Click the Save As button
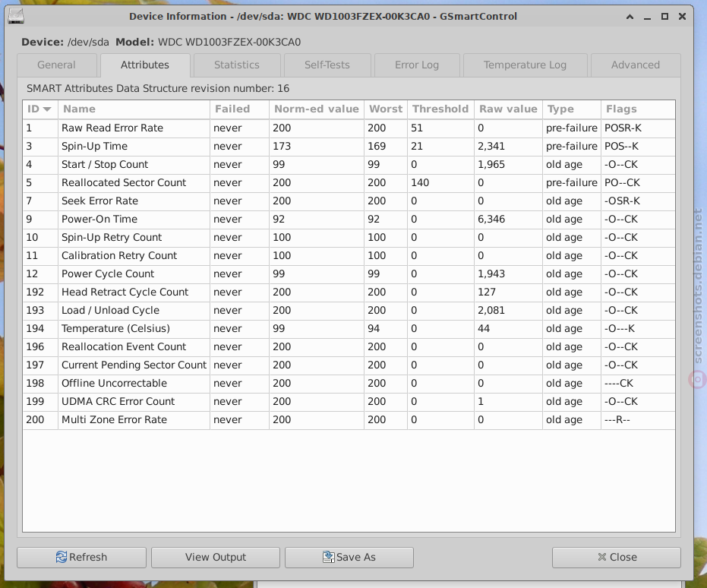The width and height of the screenshot is (707, 588). [349, 558]
